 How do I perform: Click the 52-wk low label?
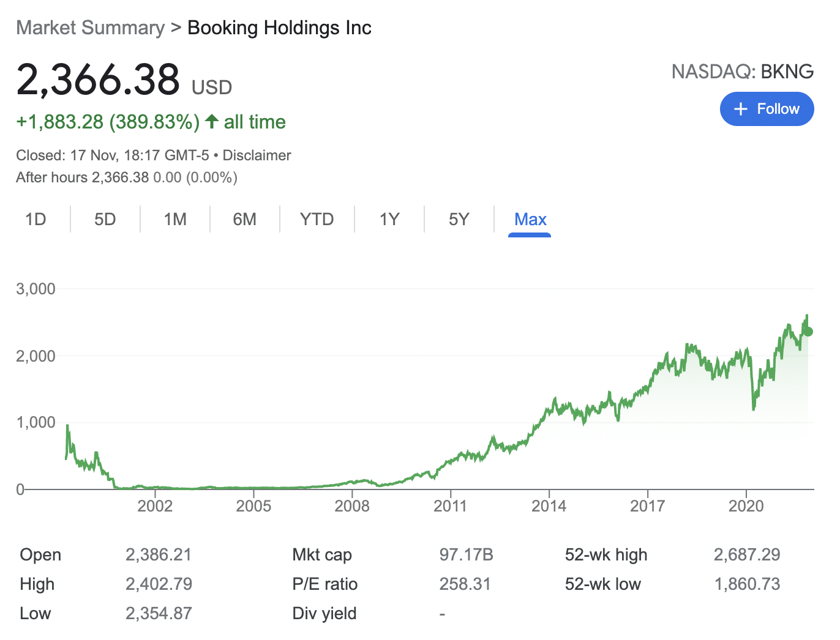coord(602,584)
